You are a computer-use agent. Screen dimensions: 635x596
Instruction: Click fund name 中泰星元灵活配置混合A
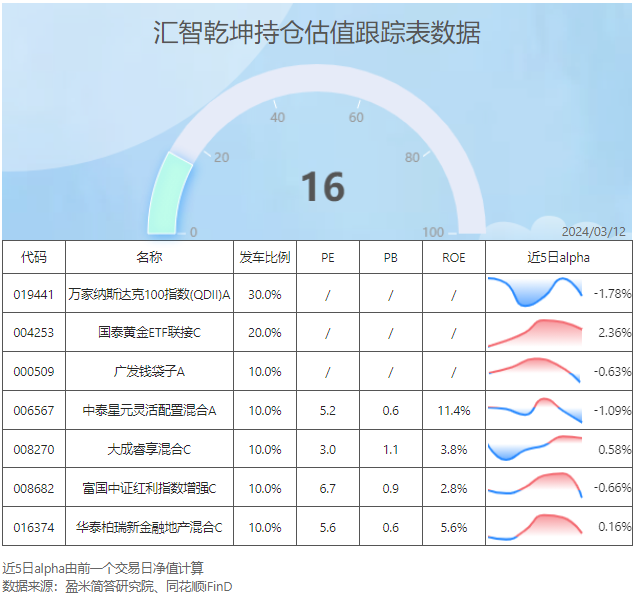tap(149, 411)
